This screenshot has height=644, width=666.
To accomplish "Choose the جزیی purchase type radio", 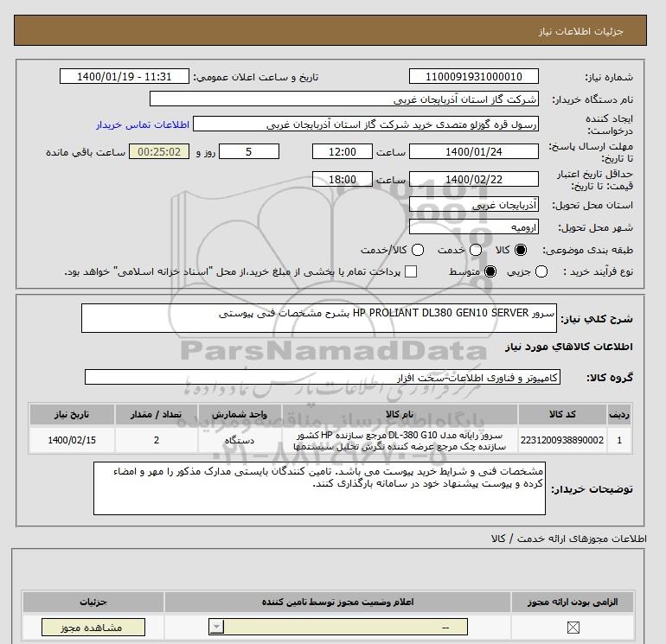I will coord(541,271).
